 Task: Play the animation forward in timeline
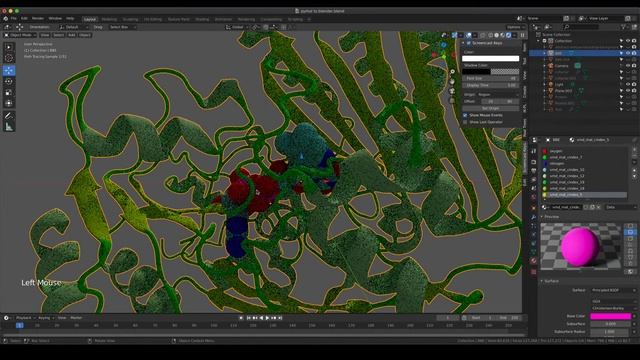(x=267, y=318)
